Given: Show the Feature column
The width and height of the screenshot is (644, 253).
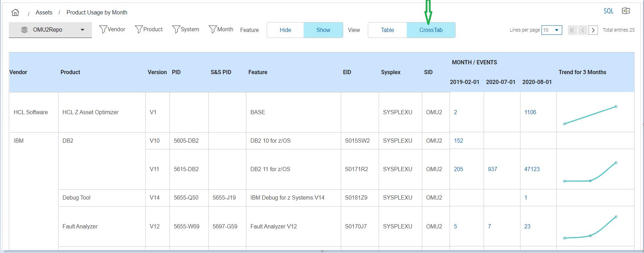Looking at the screenshot, I should [x=323, y=30].
